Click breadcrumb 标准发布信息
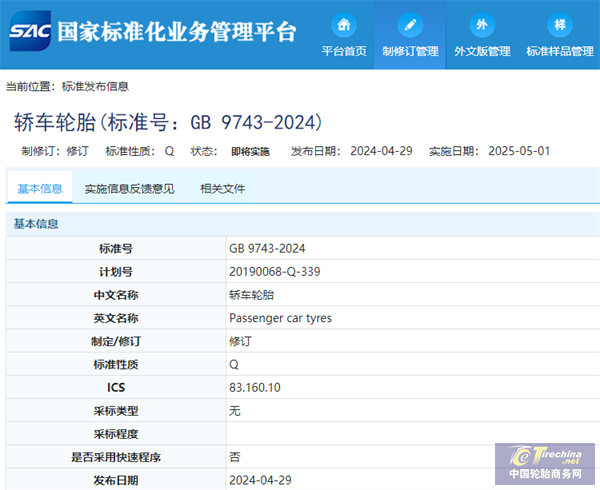Screen dimensions: 600x490 (x=95, y=86)
